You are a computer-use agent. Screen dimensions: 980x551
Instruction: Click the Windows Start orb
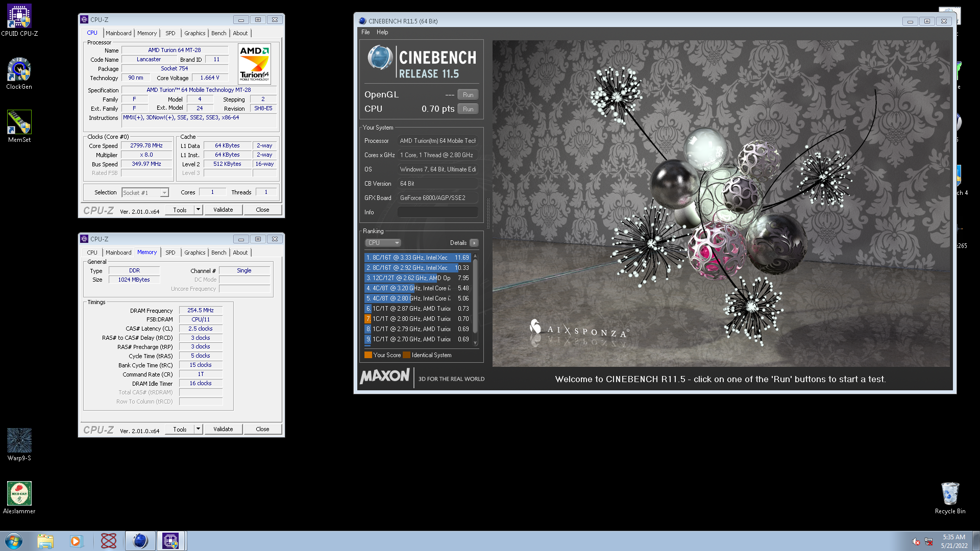pos(14,541)
